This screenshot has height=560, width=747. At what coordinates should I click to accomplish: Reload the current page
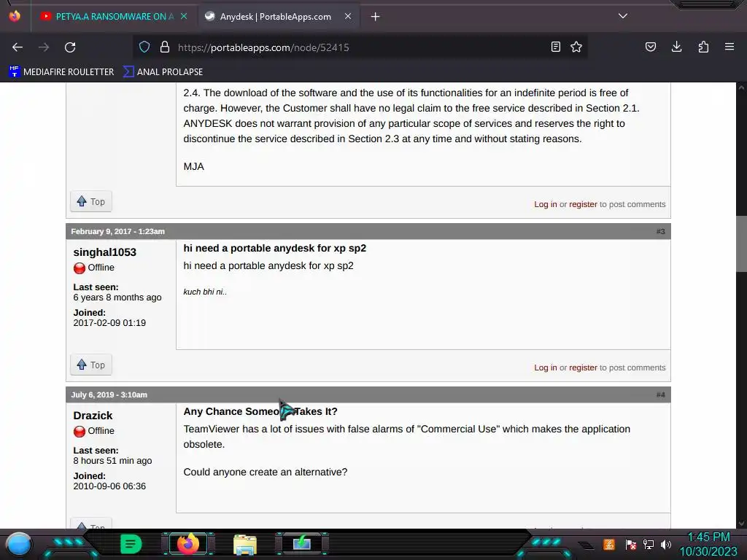pos(70,47)
